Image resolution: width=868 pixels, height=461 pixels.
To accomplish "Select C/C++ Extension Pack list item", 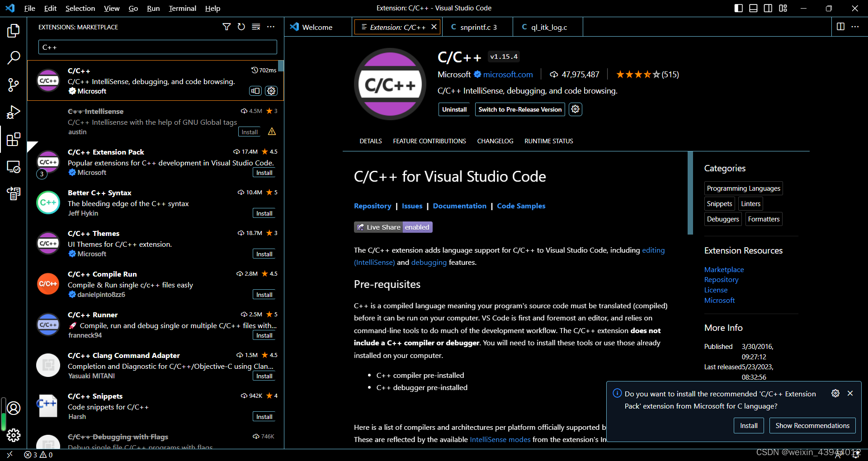I will 156,162.
